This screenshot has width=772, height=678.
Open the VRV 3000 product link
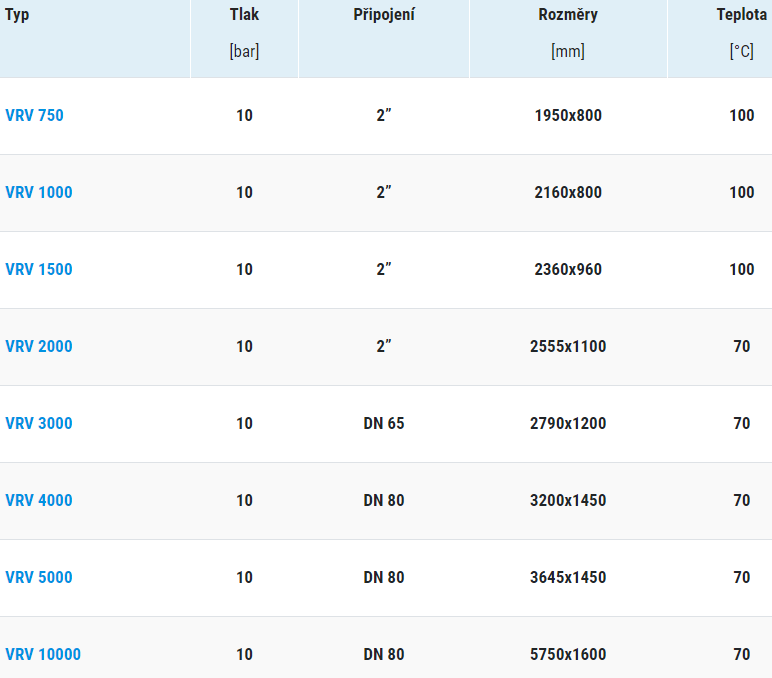(x=39, y=423)
